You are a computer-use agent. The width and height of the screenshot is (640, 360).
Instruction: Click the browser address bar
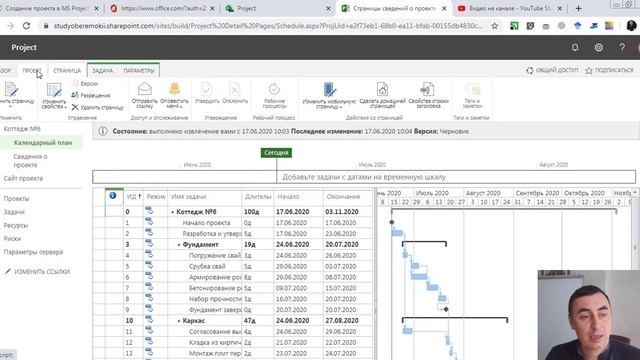coord(267,26)
